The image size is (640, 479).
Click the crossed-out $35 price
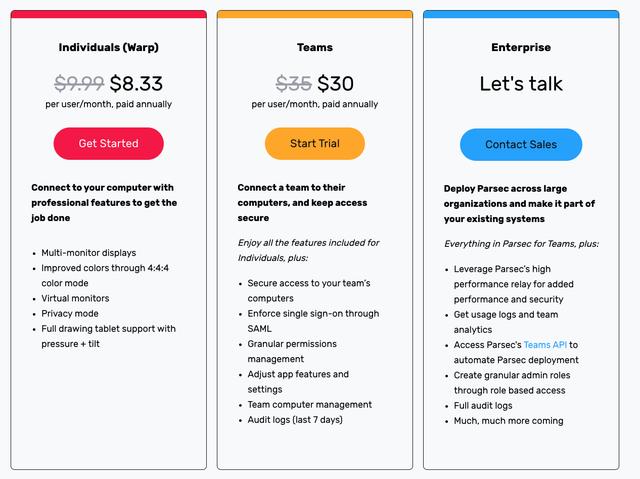point(294,83)
